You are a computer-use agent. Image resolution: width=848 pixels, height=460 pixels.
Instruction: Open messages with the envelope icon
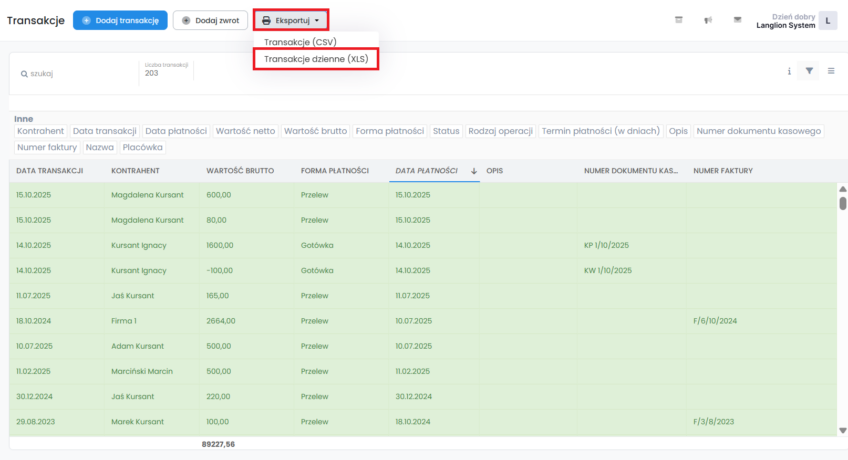coord(737,20)
